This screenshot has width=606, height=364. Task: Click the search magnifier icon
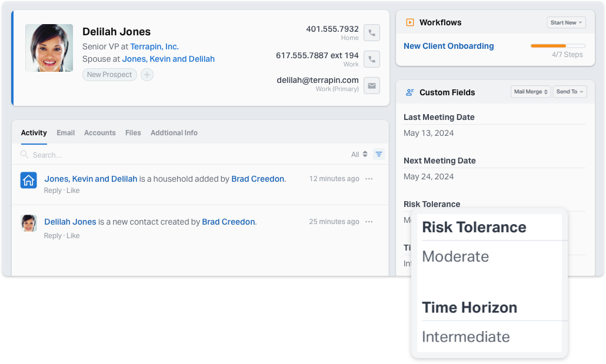coord(24,155)
